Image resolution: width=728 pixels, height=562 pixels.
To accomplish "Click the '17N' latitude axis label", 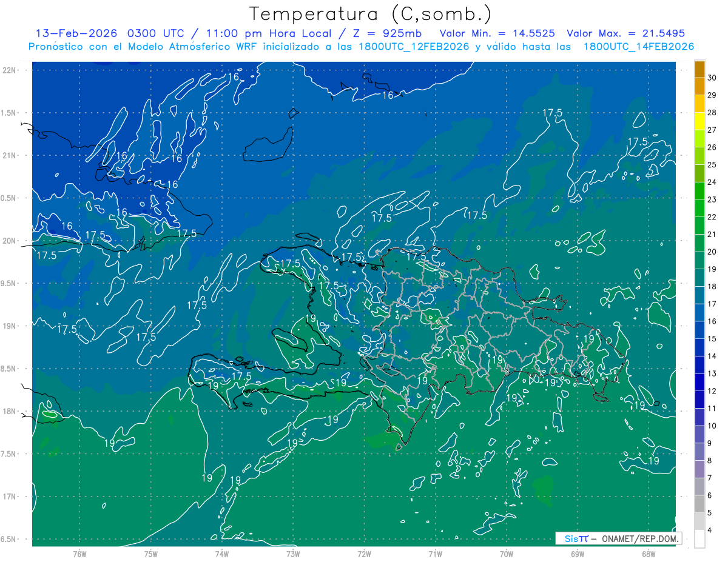I will click(x=10, y=497).
